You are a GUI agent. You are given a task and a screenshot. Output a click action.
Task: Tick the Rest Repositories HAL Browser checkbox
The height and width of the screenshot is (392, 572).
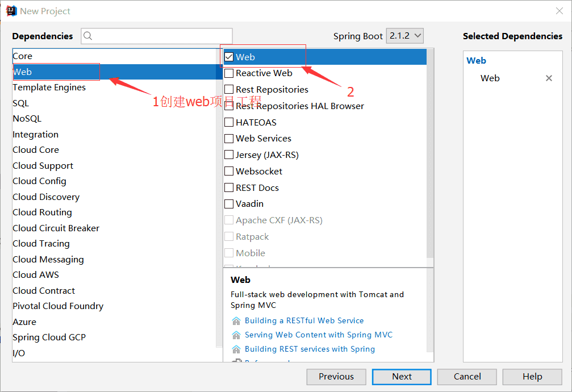point(229,106)
